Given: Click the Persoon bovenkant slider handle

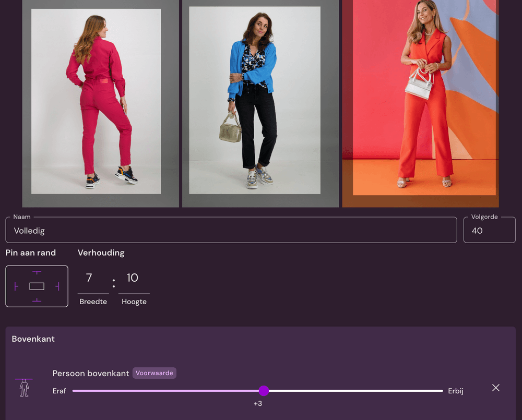Looking at the screenshot, I should [x=264, y=390].
